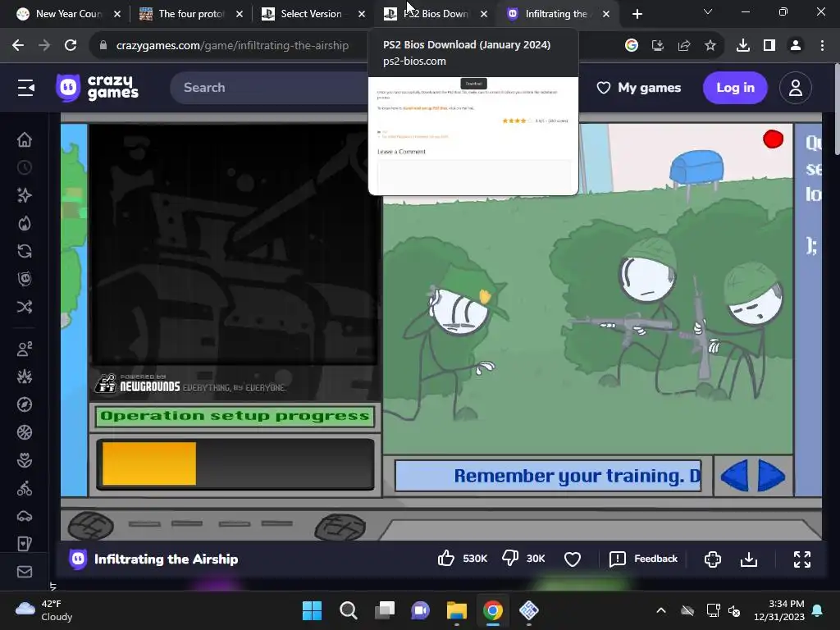This screenshot has height=630, width=840.
Task: Open Trending flame icon in sidebar
Action: coord(24,223)
